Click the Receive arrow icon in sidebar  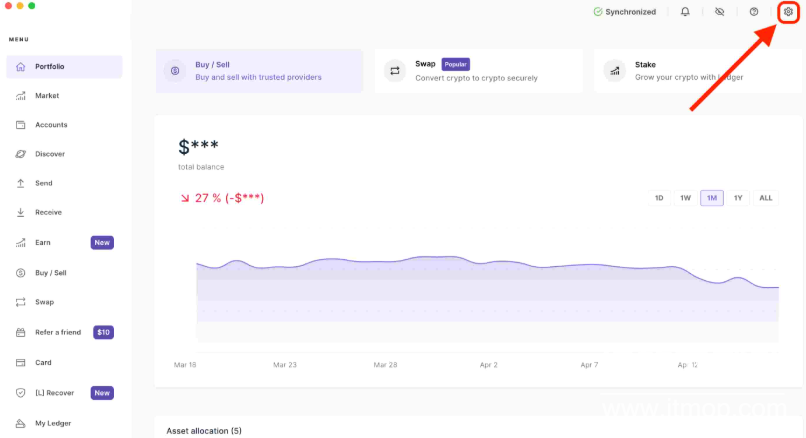coord(21,212)
